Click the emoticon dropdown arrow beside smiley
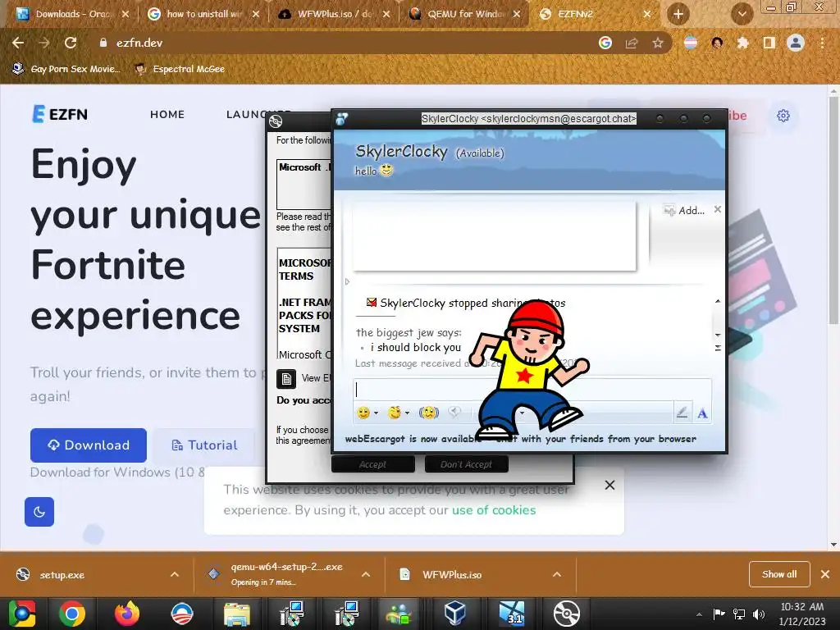The width and height of the screenshot is (840, 630). [376, 413]
